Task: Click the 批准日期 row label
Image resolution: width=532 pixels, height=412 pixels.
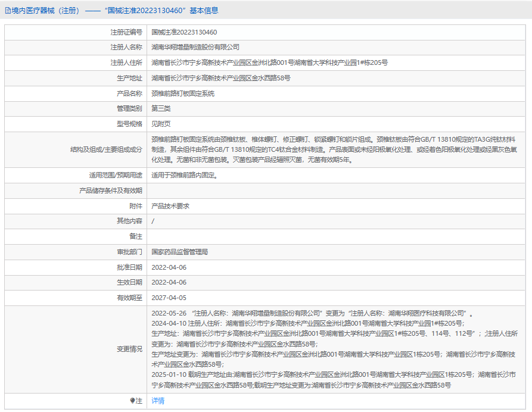Action: (129, 267)
